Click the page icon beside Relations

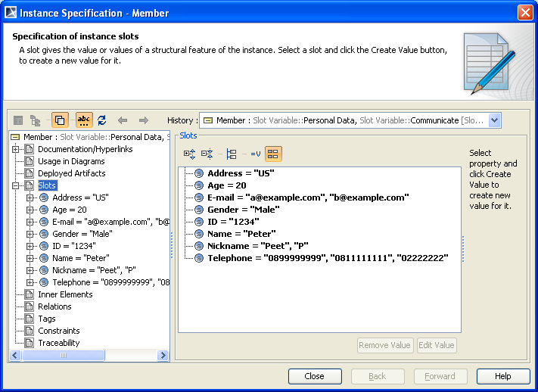30,306
